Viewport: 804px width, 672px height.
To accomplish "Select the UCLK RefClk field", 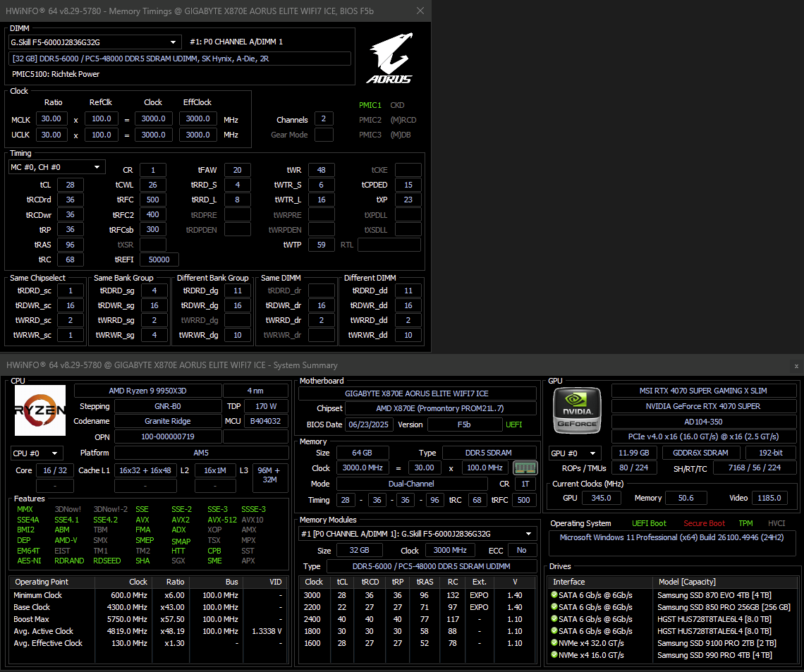I will (x=102, y=134).
